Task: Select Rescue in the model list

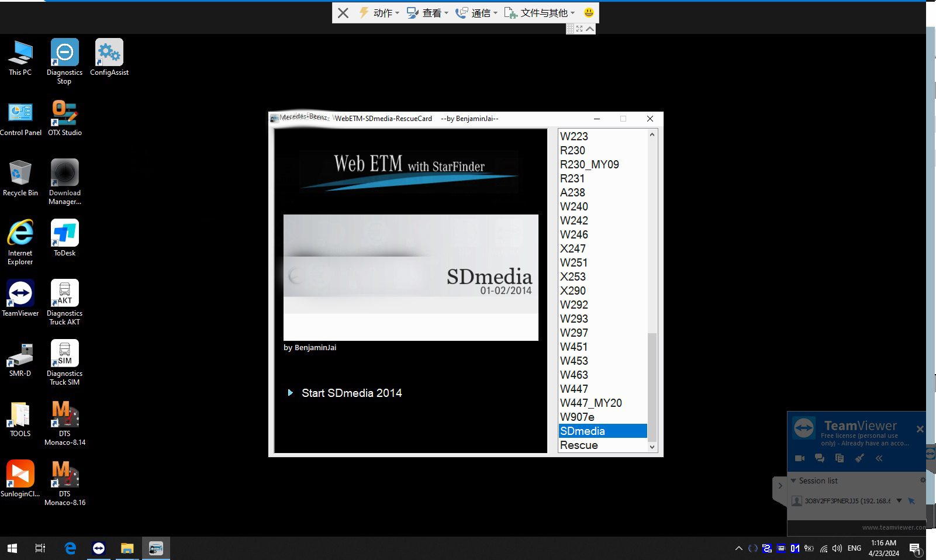Action: pyautogui.click(x=603, y=445)
